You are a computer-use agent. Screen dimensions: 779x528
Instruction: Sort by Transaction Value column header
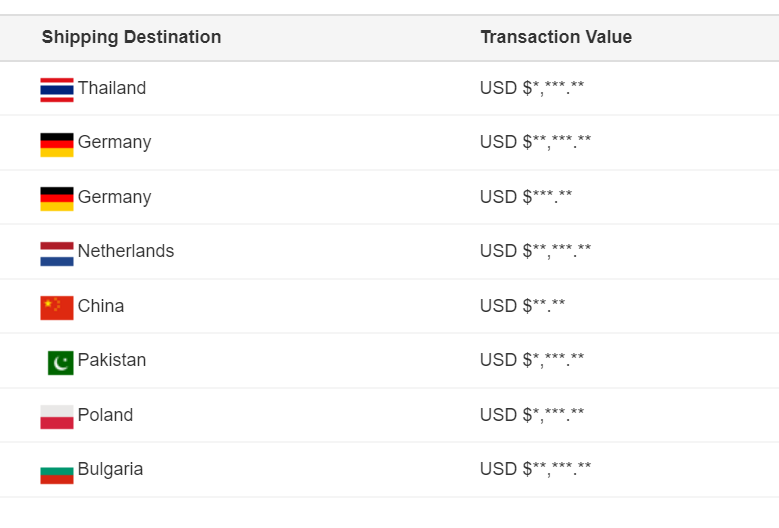click(x=556, y=37)
